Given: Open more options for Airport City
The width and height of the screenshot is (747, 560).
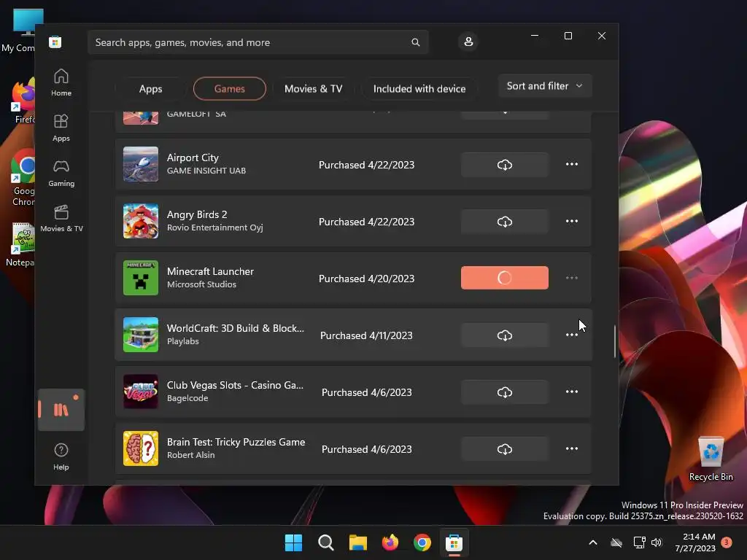Looking at the screenshot, I should click(572, 164).
